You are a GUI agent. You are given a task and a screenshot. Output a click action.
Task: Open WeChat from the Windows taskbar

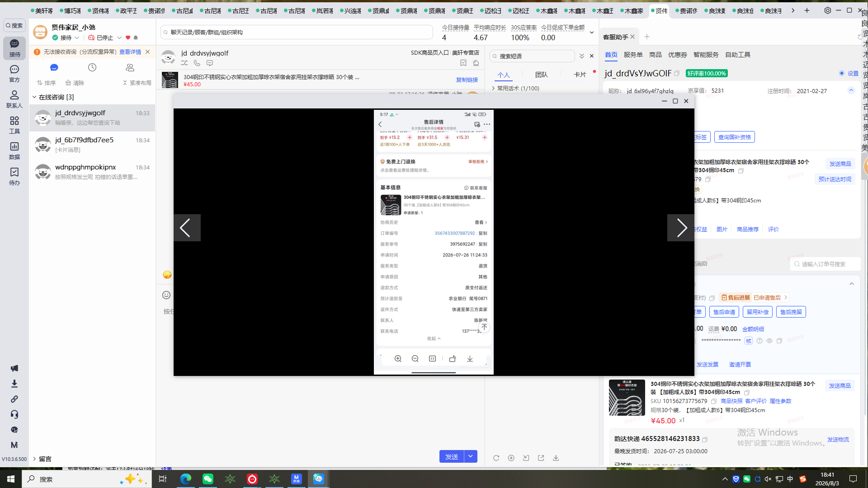(208, 479)
